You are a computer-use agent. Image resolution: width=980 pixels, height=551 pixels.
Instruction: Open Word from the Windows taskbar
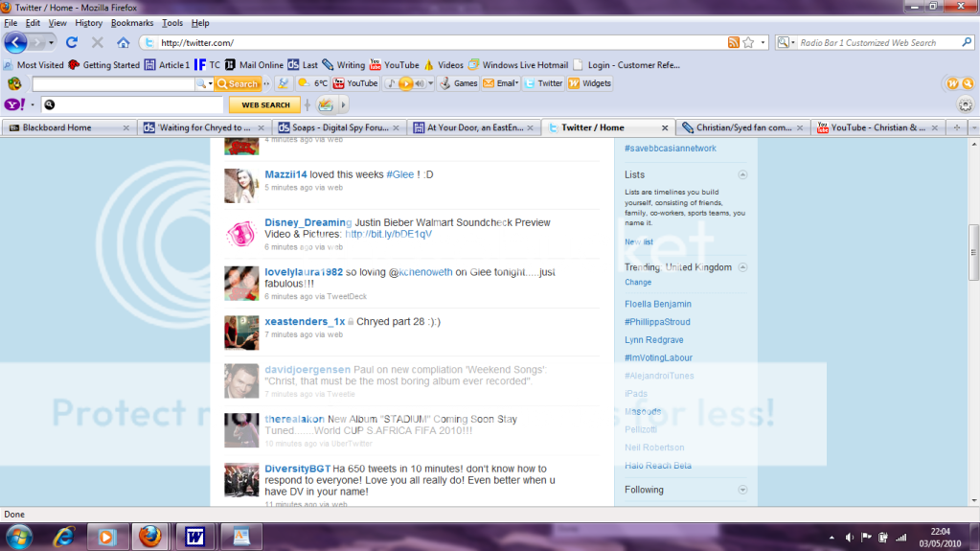[x=195, y=535]
